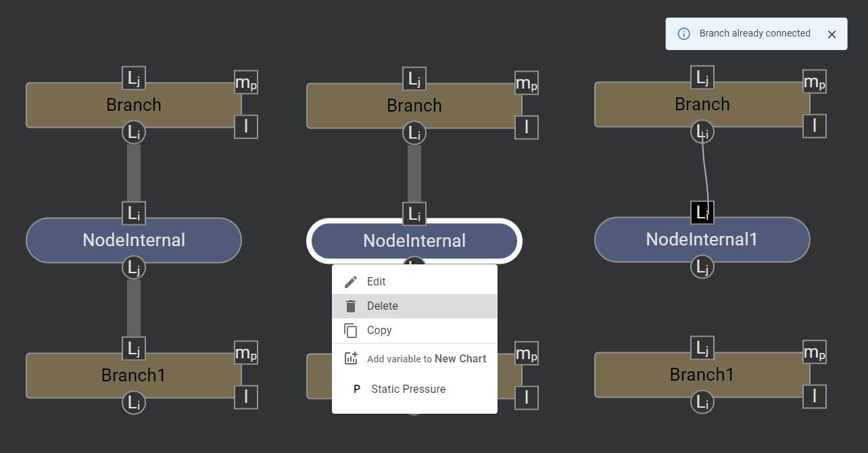Dismiss the 'Branch already connected' notification

[x=831, y=34]
